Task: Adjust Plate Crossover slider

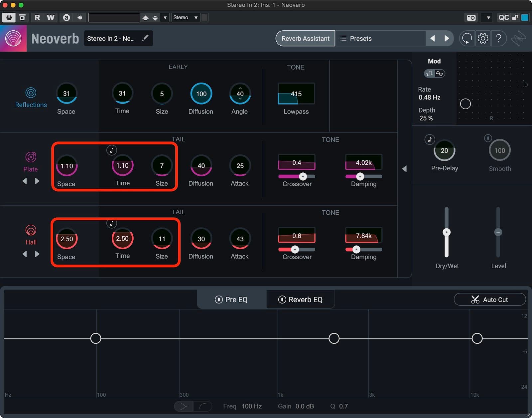Action: (303, 176)
